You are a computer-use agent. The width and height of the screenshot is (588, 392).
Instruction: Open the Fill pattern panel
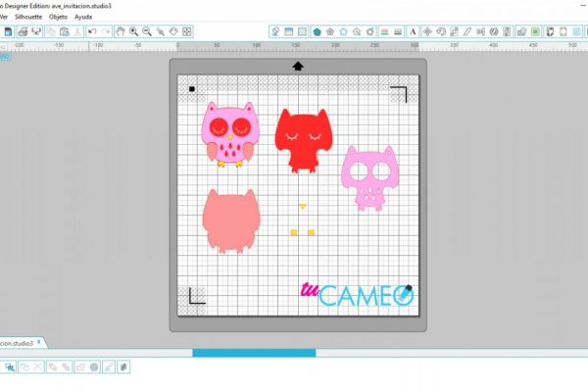pyautogui.click(x=344, y=32)
